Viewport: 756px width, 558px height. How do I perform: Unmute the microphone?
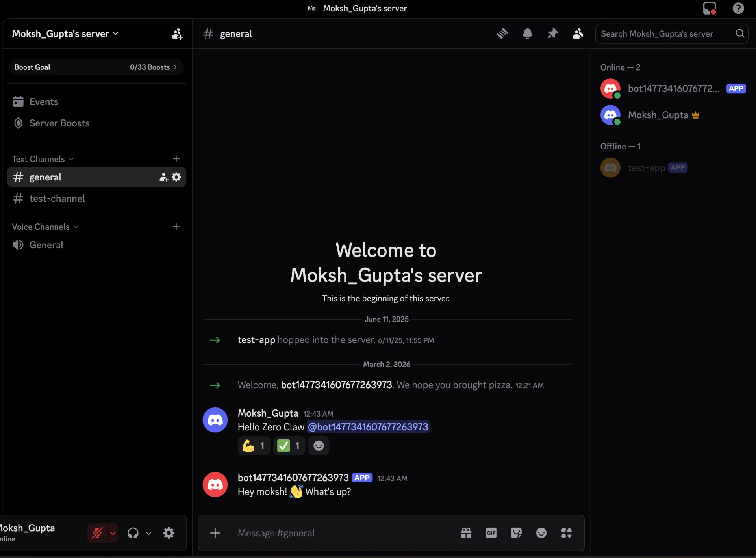pyautogui.click(x=98, y=533)
